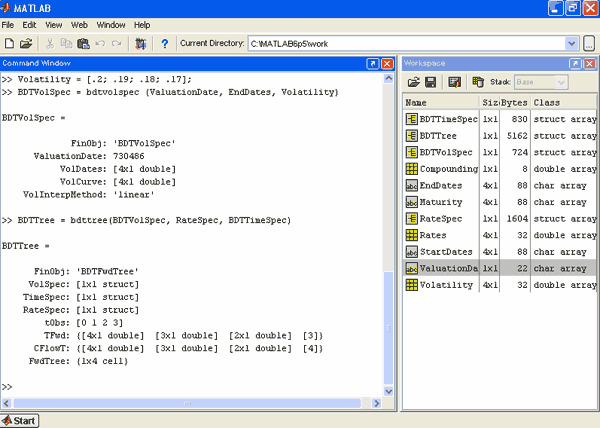Save the workspace with the floppy disk icon
This screenshot has width=600, height=428.
coord(430,82)
